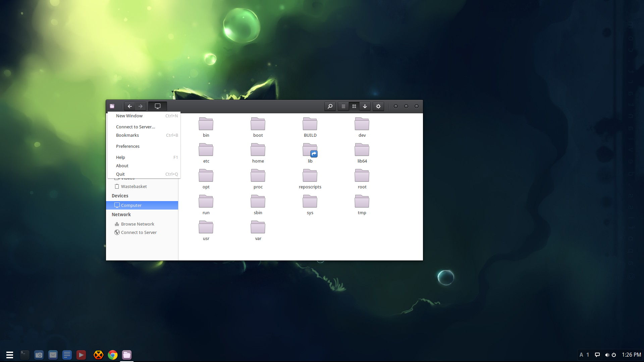Open the notifications chat tray icon
The height and width of the screenshot is (362, 644).
[597, 355]
